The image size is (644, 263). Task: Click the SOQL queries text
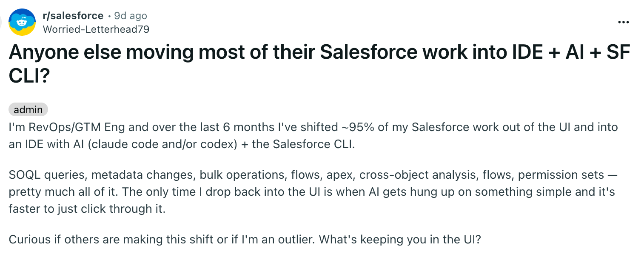click(46, 174)
